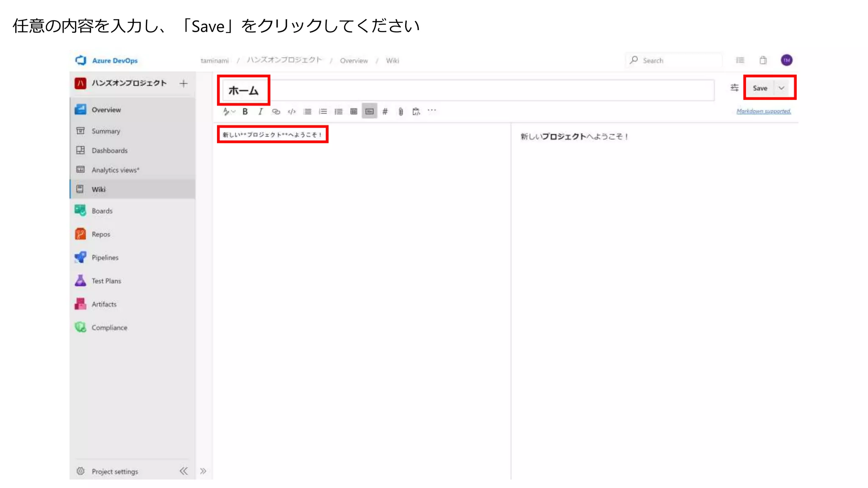Collapse the sidebar with double chevron
The width and height of the screenshot is (868, 488).
coord(184,471)
